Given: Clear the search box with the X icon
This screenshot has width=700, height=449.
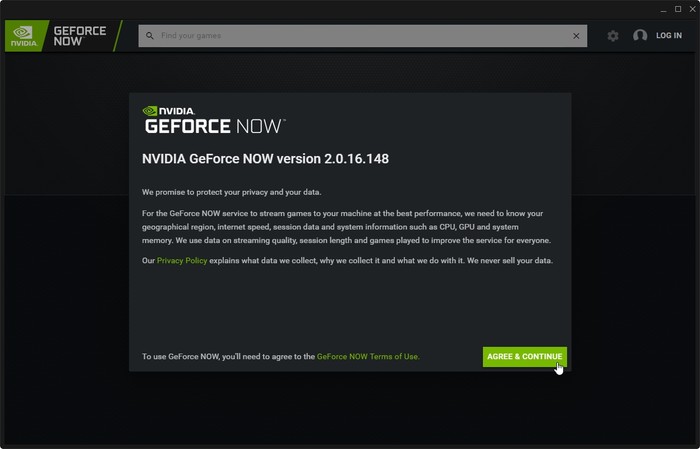Looking at the screenshot, I should click(x=576, y=36).
